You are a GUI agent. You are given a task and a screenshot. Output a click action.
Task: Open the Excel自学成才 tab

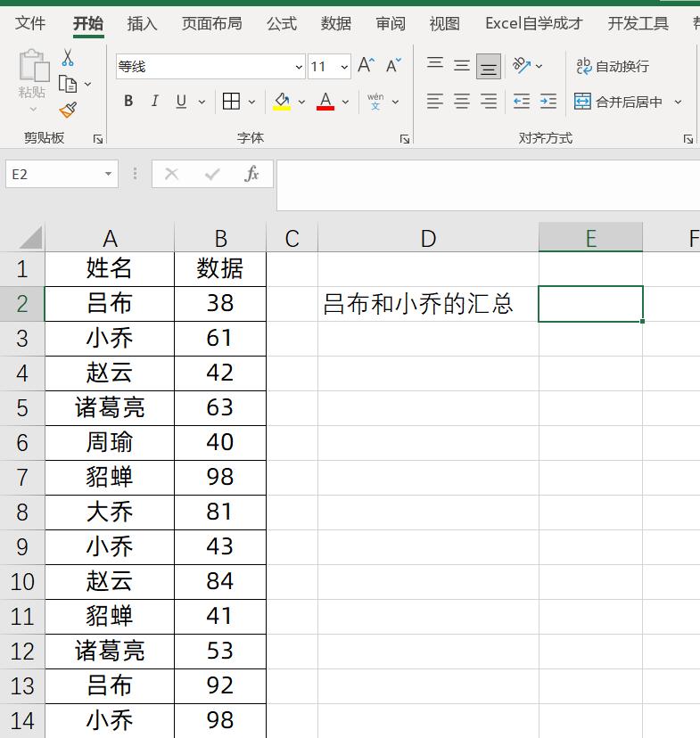(x=534, y=23)
